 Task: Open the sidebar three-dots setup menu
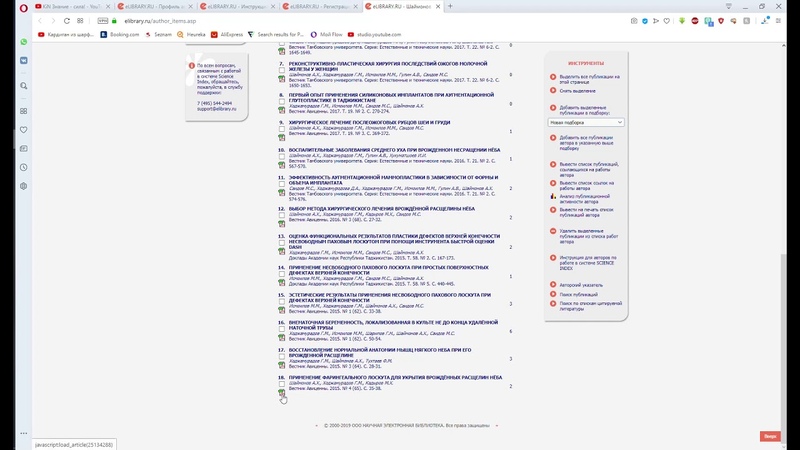[23, 433]
